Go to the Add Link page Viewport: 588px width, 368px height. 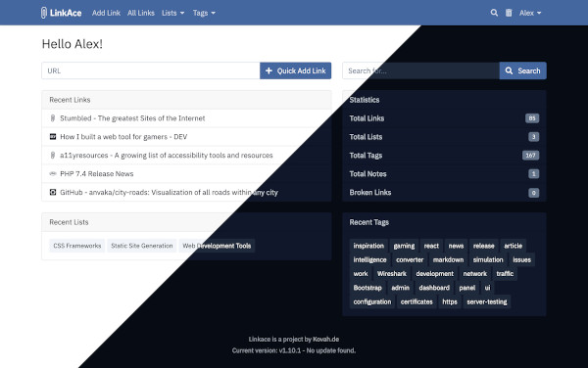click(106, 13)
